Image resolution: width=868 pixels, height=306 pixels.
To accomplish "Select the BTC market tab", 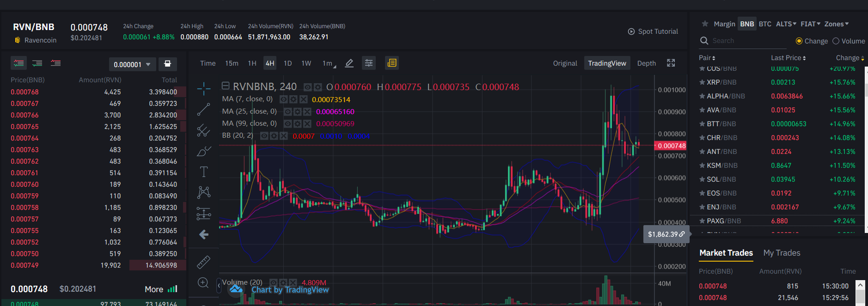I will [x=765, y=24].
